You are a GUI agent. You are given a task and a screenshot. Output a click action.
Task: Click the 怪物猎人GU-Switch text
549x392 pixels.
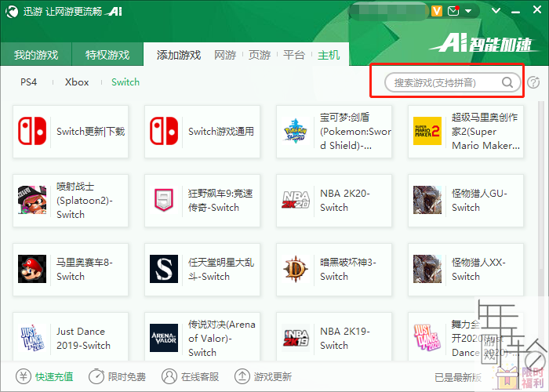pos(479,200)
